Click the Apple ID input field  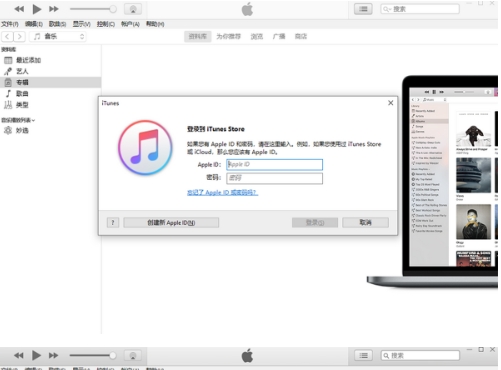tap(274, 165)
